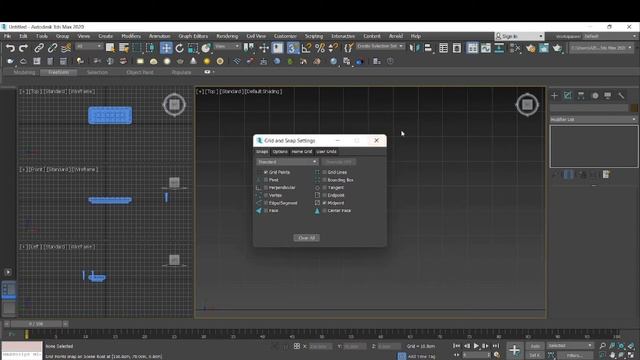Screen dimensions: 640x360
Task: Open the Key Filters button
Action: click(x=575, y=356)
